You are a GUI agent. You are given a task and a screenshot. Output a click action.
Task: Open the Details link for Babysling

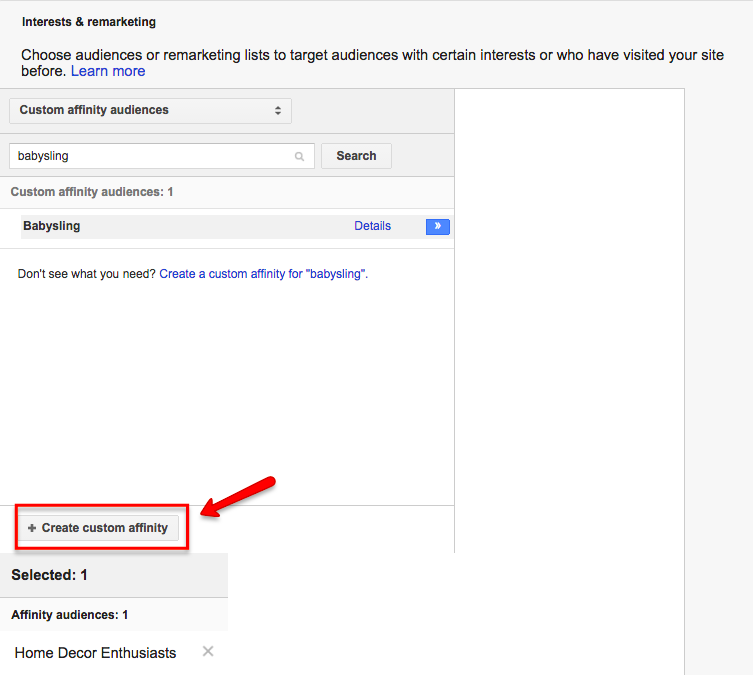click(372, 226)
